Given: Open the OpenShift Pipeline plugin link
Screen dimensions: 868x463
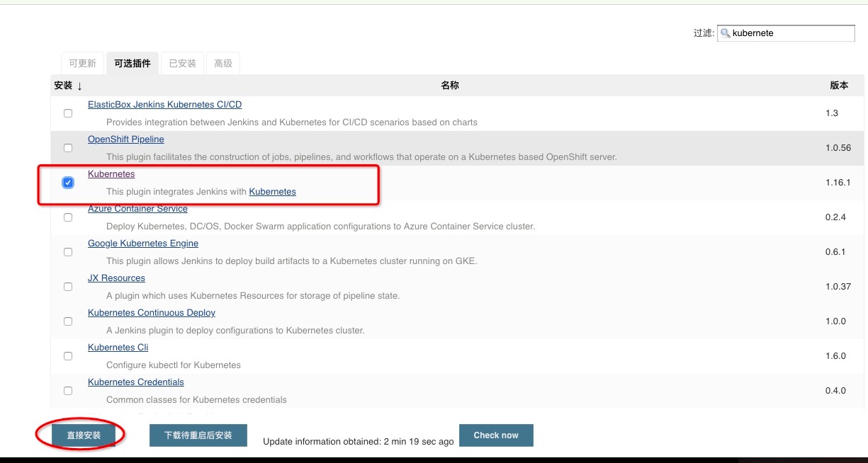Looking at the screenshot, I should 125,139.
